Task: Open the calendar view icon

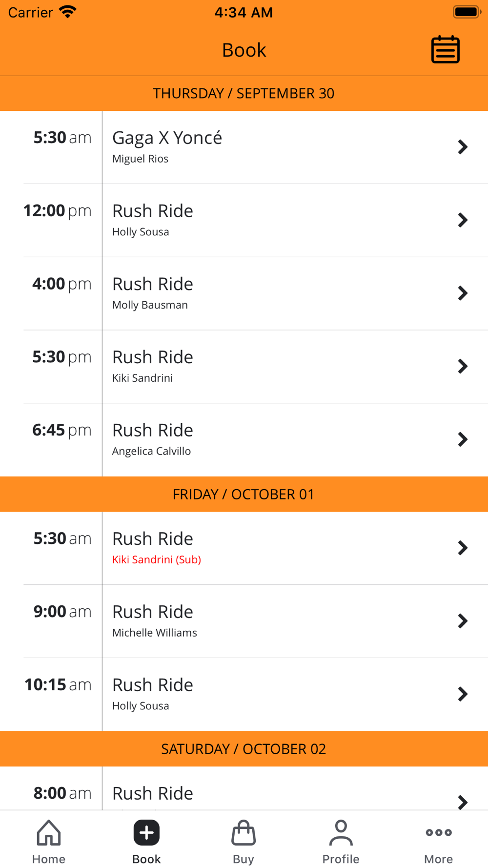Action: pos(445,50)
